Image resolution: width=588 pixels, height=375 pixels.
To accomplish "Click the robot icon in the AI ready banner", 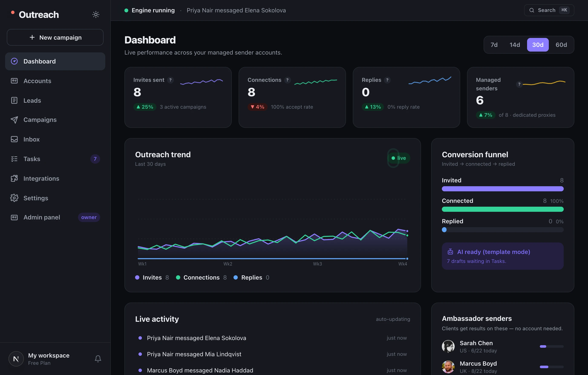I will (450, 252).
